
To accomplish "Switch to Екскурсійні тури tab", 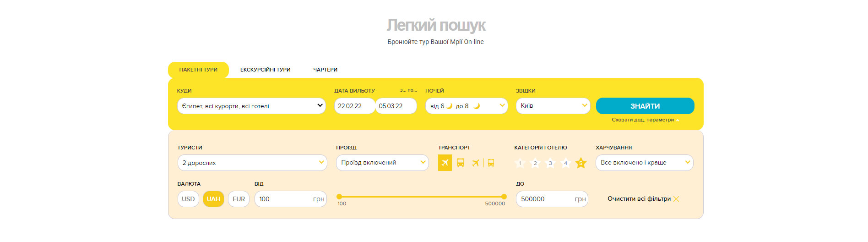I will [266, 70].
